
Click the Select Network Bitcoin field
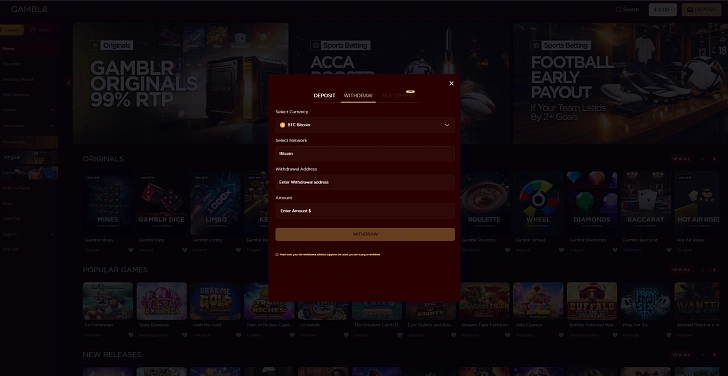click(365, 154)
